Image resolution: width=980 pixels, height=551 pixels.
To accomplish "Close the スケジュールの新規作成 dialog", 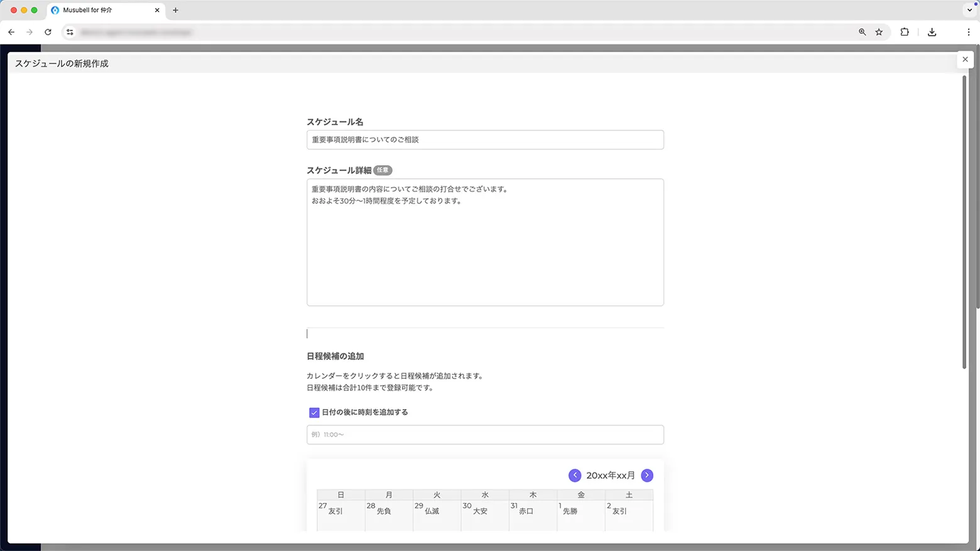I will point(966,60).
